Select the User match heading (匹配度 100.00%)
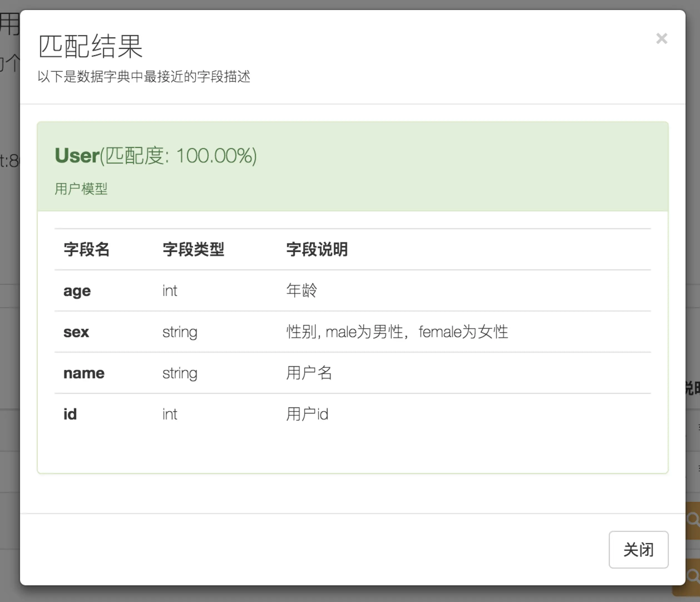Screen dimensions: 700x602 156,156
